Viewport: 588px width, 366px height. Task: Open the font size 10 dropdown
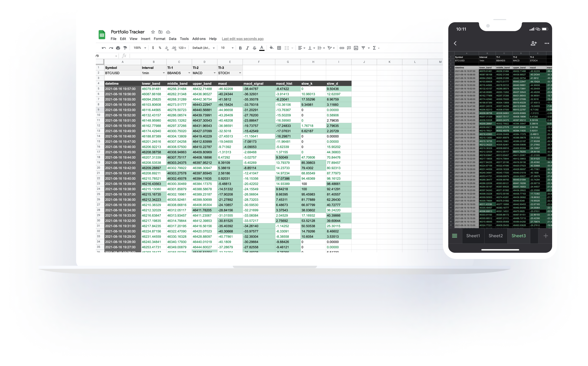pyautogui.click(x=227, y=48)
